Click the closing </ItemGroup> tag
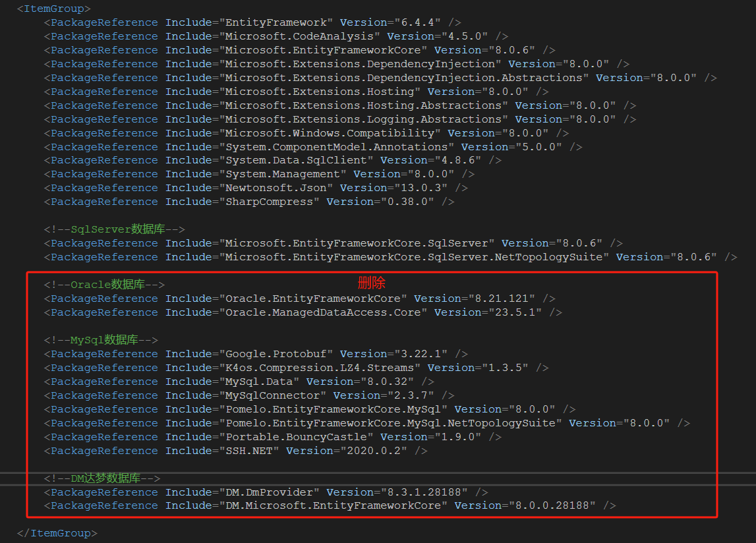This screenshot has height=543, width=756. 57,533
